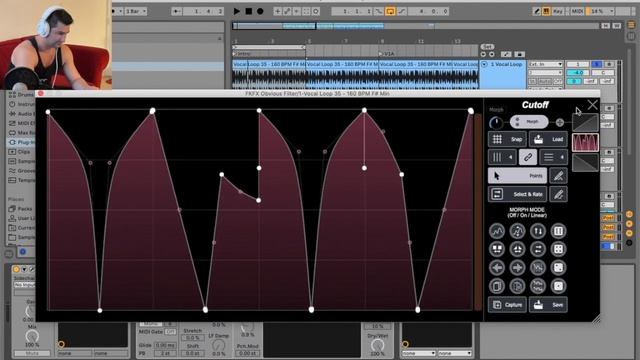This screenshot has width=640, height=360.
Task: Select the red waveform curve thumbnail
Action: 585,143
